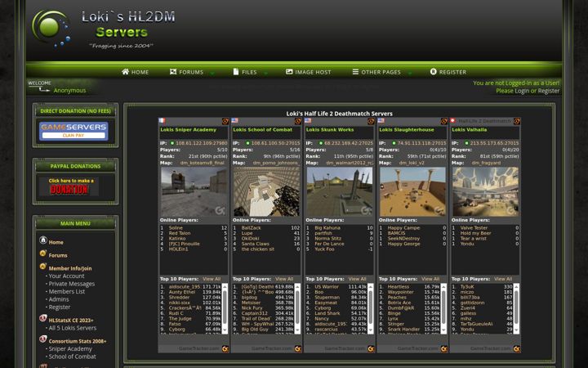Click the flag icon on the Lokis Skunk Works card

(x=308, y=120)
